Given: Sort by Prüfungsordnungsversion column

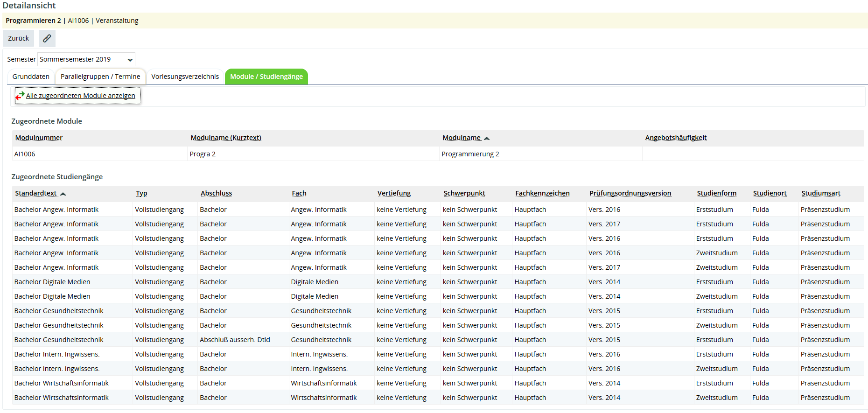Looking at the screenshot, I should (630, 193).
